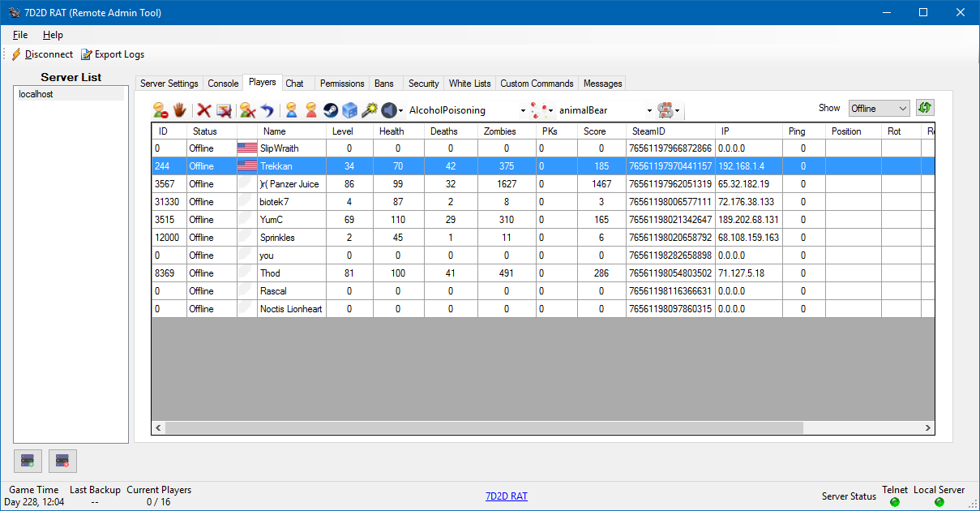The width and height of the screenshot is (980, 511).
Task: Click the blue undo arrow icon
Action: [x=267, y=110]
